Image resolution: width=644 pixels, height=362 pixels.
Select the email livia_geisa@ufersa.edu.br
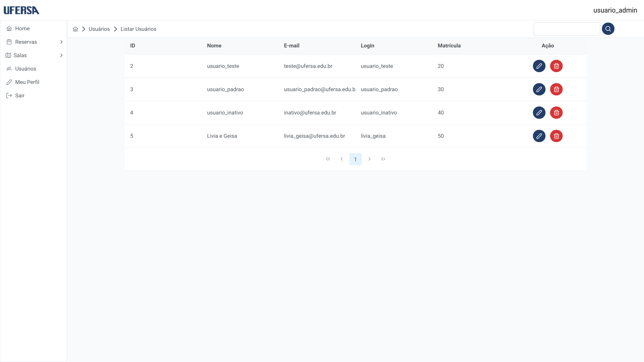(x=314, y=136)
